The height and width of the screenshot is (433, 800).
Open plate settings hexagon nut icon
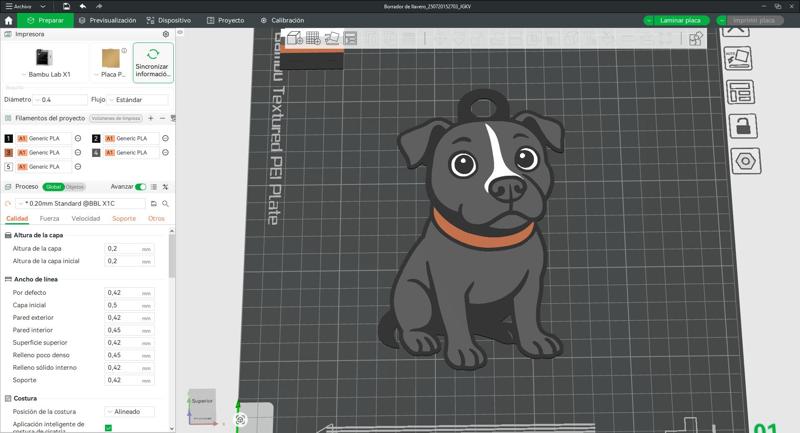pos(746,161)
